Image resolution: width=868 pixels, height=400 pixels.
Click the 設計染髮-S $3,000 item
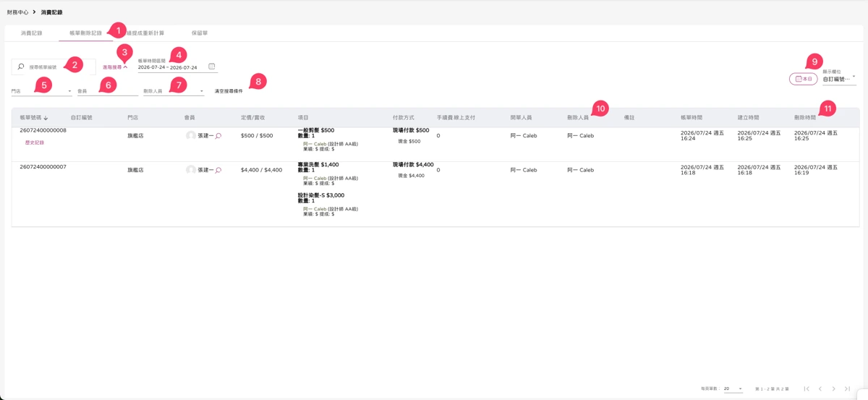point(321,195)
